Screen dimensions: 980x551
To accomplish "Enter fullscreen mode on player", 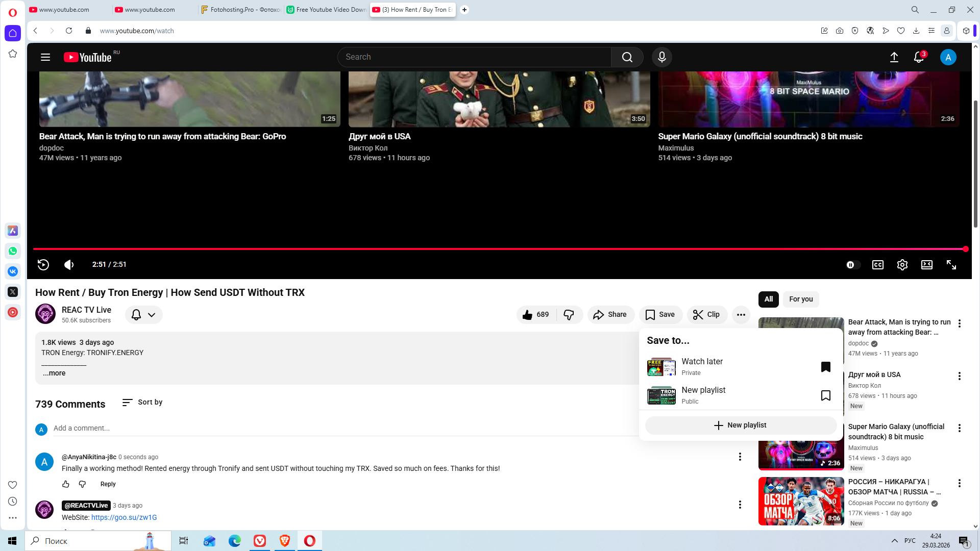I will coord(951,265).
